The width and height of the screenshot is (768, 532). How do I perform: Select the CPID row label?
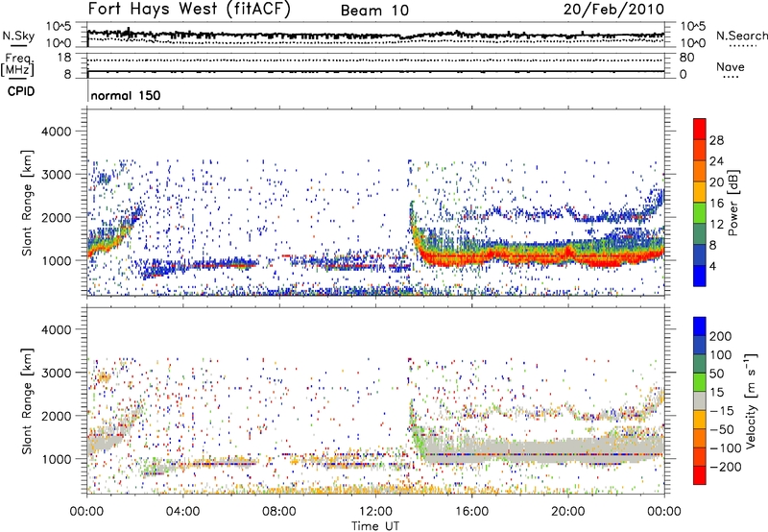coord(21,91)
